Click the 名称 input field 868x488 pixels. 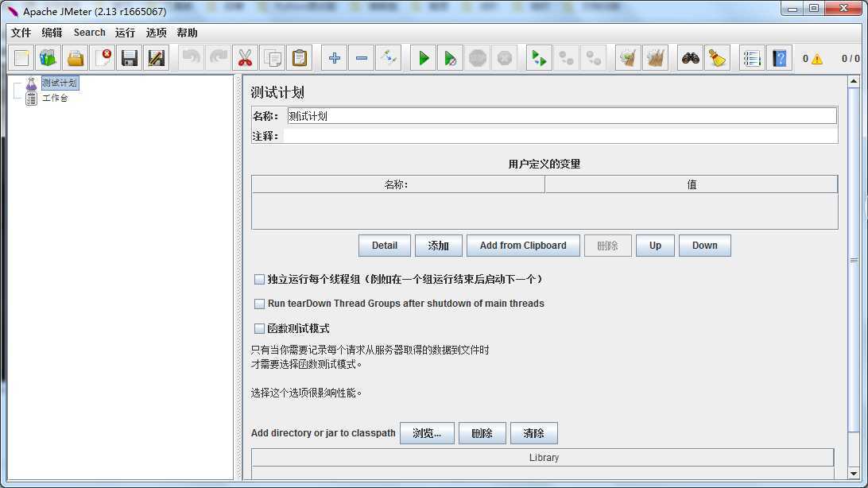(562, 116)
